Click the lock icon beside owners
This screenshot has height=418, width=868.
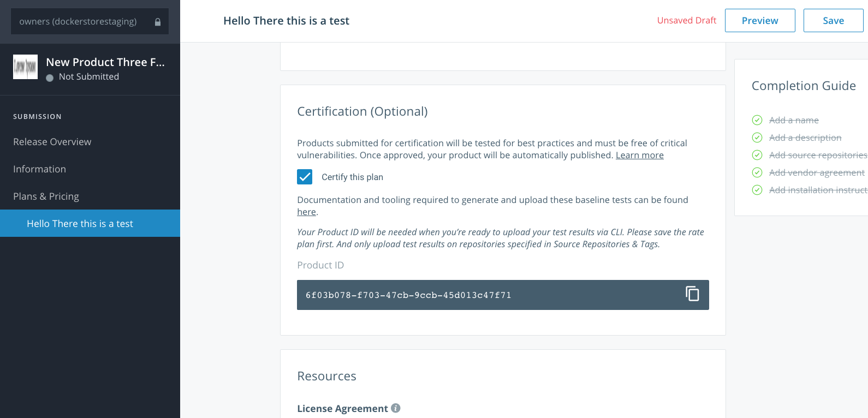(x=158, y=22)
